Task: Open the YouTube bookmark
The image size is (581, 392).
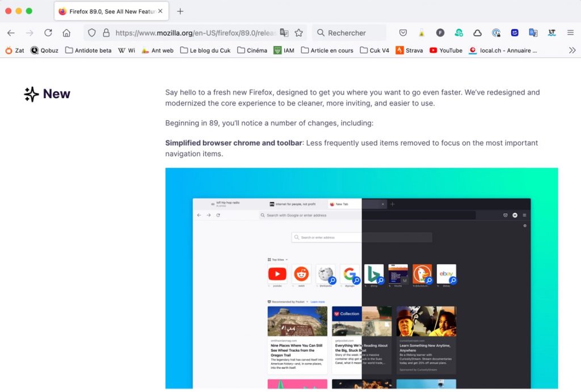Action: point(445,50)
